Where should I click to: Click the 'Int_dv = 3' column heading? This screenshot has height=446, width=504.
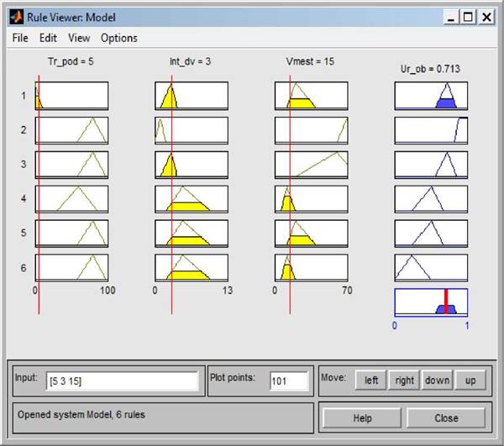[x=190, y=61]
